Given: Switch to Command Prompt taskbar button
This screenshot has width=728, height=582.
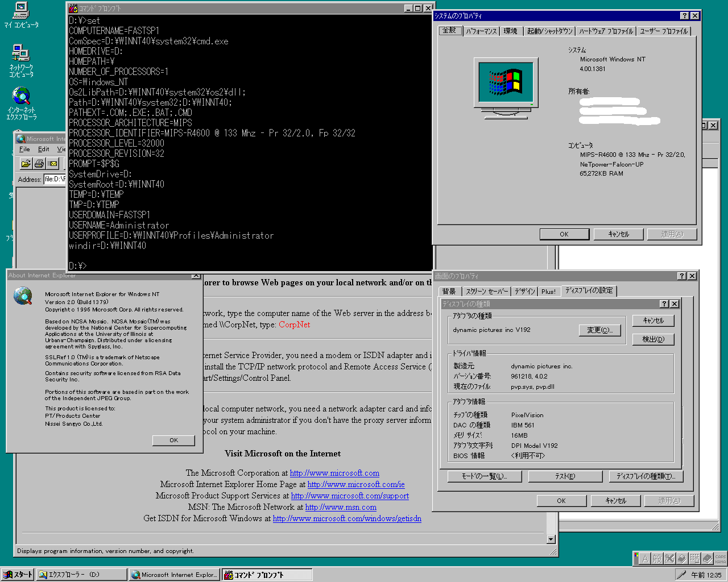Looking at the screenshot, I should pos(267,575).
